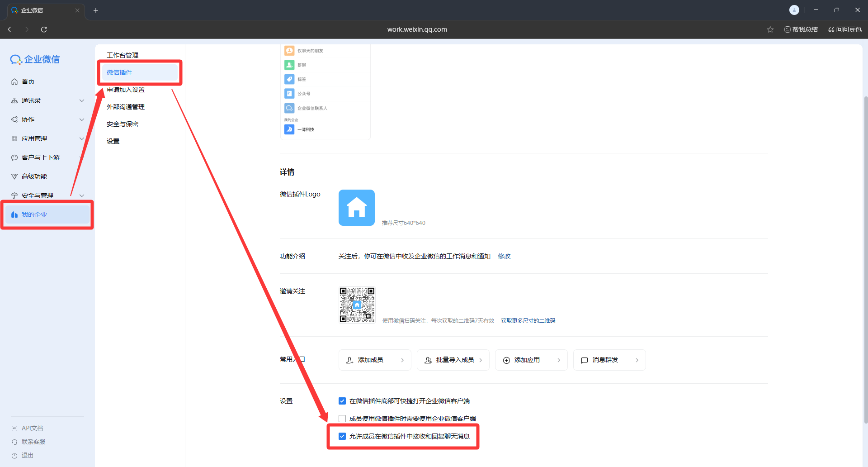Click the 协作 collaboration icon

[x=14, y=119]
